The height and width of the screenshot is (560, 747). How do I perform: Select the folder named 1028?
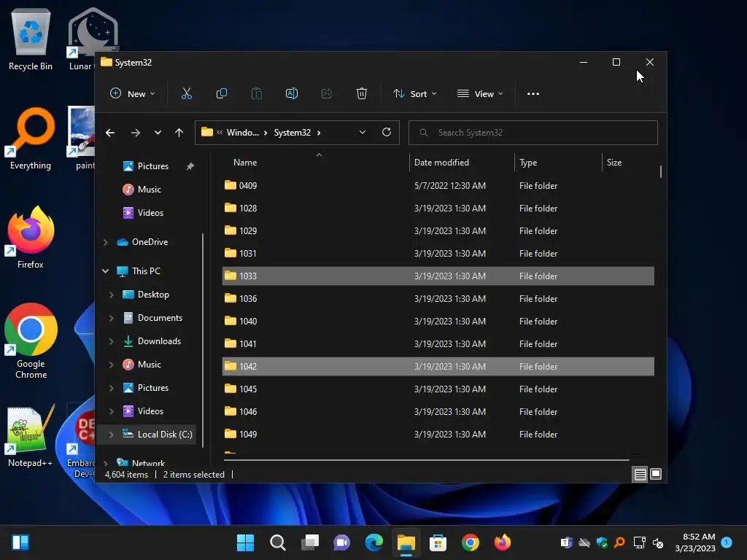438,208
